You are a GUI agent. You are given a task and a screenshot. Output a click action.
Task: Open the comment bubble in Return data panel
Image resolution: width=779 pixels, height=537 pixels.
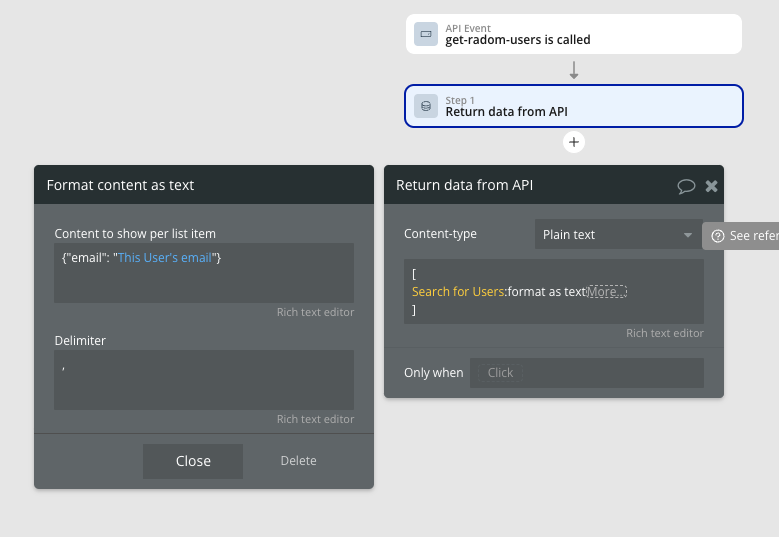click(686, 186)
